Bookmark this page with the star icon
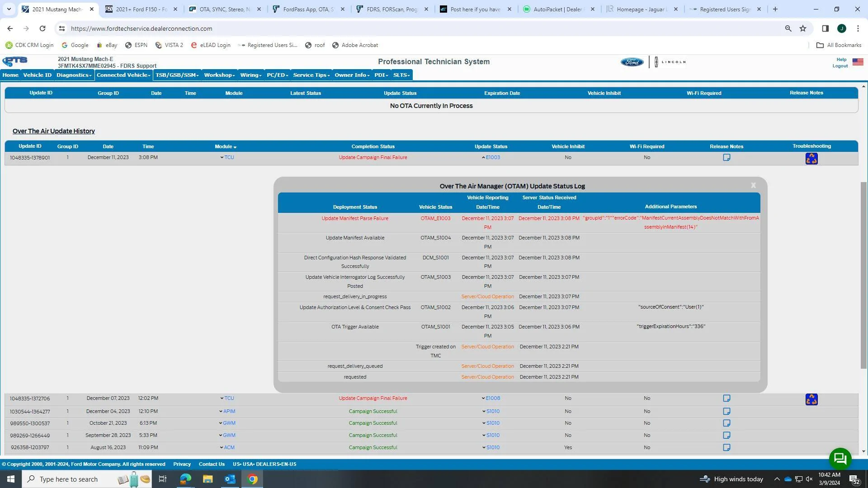 point(803,28)
